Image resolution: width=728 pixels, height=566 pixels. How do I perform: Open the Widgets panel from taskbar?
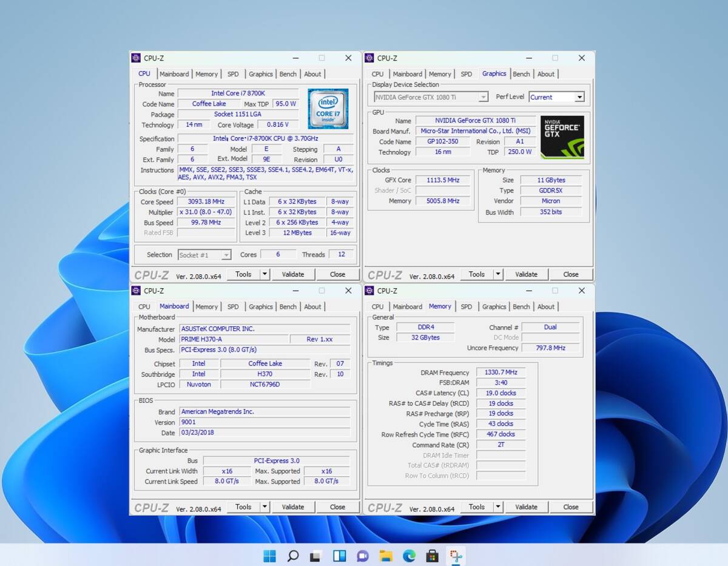coord(339,556)
